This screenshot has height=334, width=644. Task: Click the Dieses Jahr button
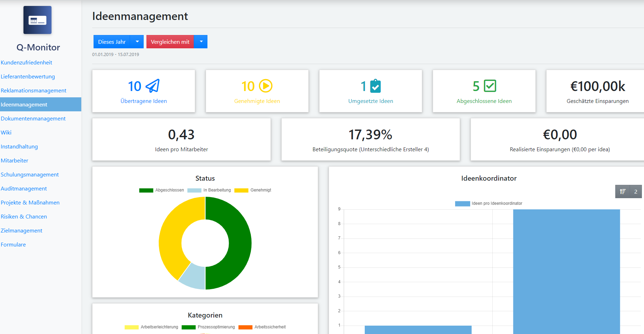112,42
